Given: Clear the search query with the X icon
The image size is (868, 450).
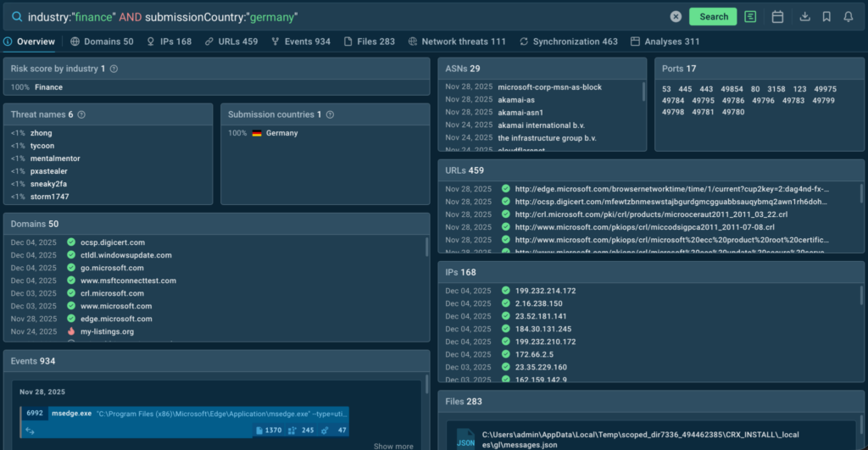Looking at the screenshot, I should coord(676,17).
